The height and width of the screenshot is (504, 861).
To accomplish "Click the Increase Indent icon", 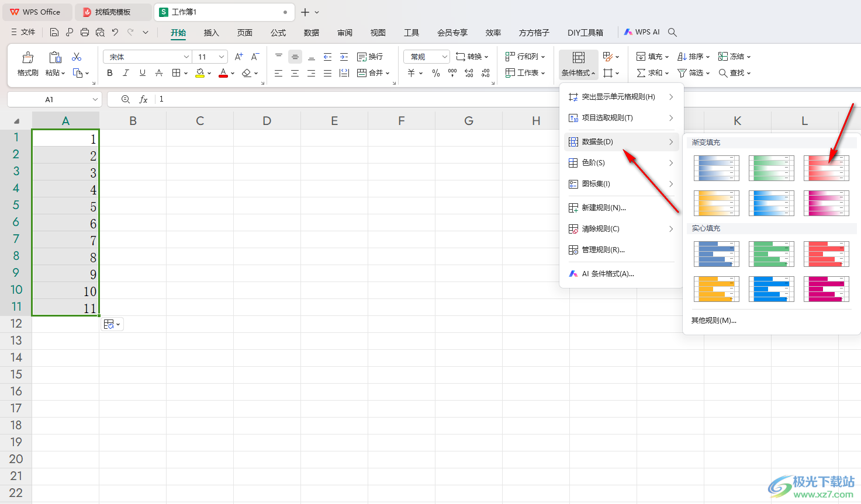I will (344, 57).
